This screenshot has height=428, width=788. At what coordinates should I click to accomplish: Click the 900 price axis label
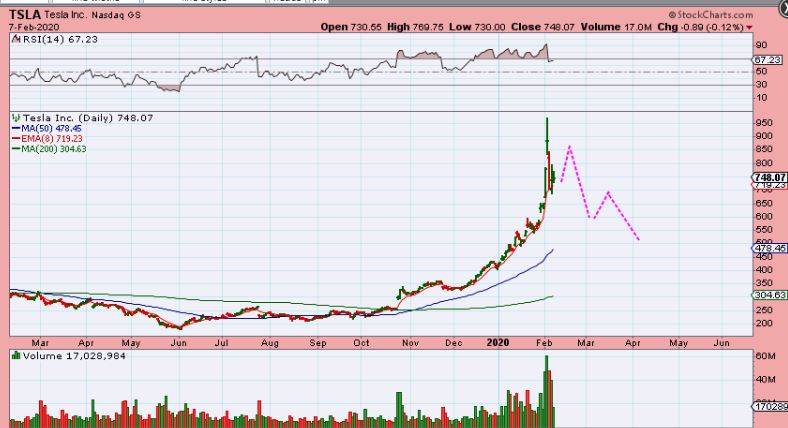tap(764, 136)
